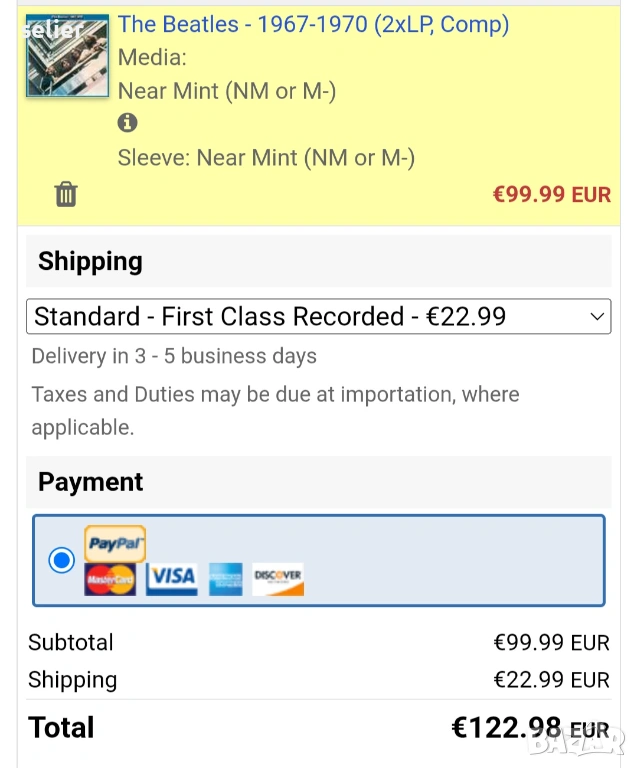
Task: Click the MasterCard logo icon
Action: click(x=110, y=579)
